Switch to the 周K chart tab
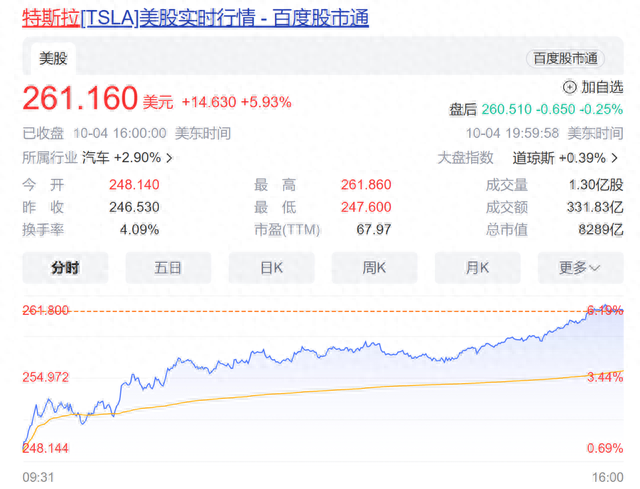The image size is (640, 489). (x=374, y=268)
